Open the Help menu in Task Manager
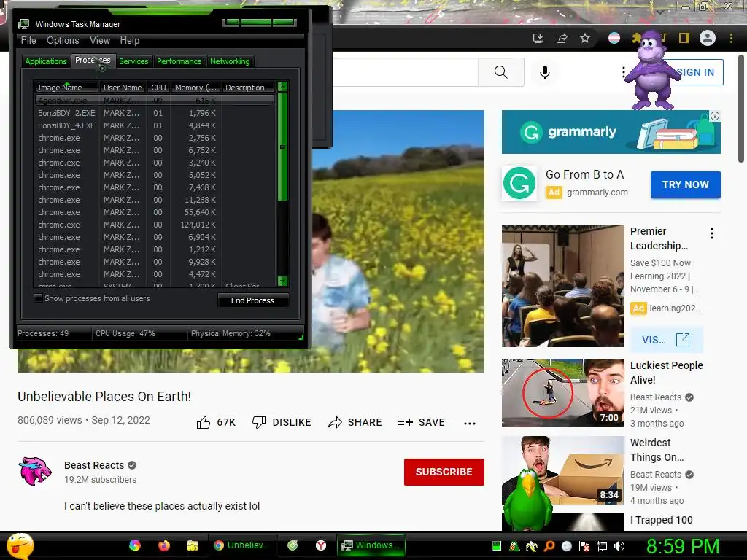The width and height of the screenshot is (747, 560). (x=130, y=41)
